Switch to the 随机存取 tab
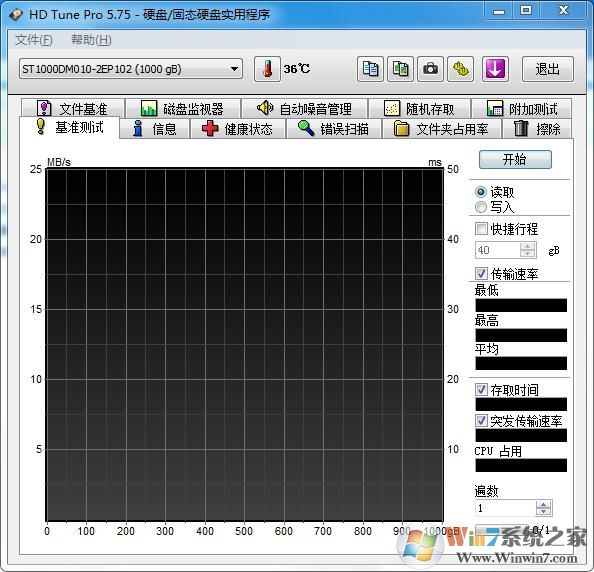 pyautogui.click(x=419, y=109)
